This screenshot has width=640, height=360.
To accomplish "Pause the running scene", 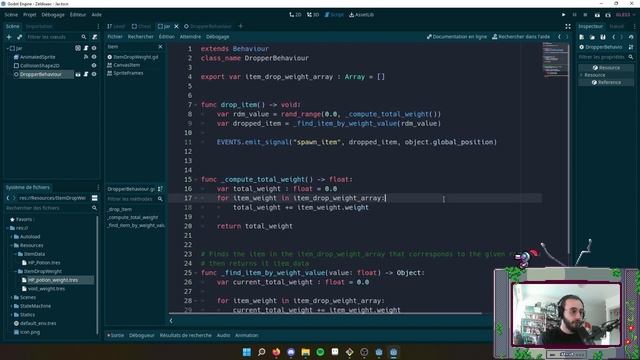I will [x=575, y=15].
